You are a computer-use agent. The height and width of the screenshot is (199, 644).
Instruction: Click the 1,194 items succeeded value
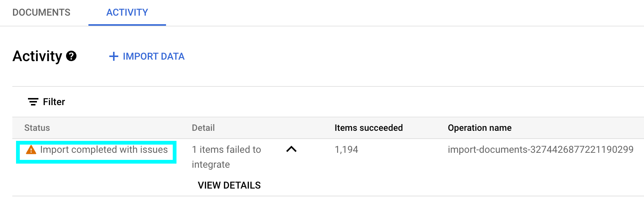346,150
